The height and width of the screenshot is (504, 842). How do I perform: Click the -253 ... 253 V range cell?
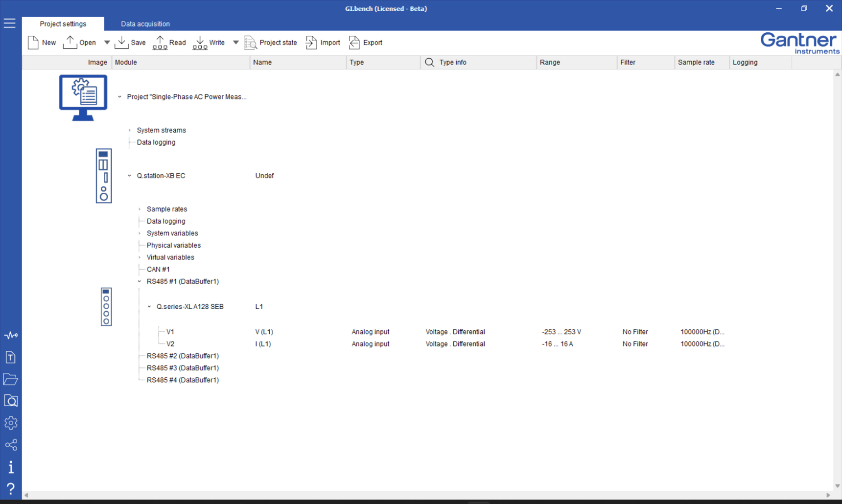(561, 332)
